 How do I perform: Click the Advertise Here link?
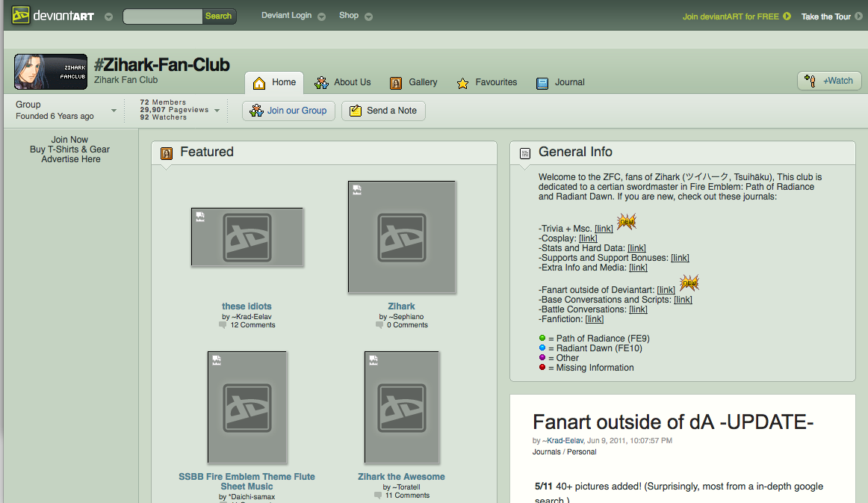pyautogui.click(x=71, y=159)
